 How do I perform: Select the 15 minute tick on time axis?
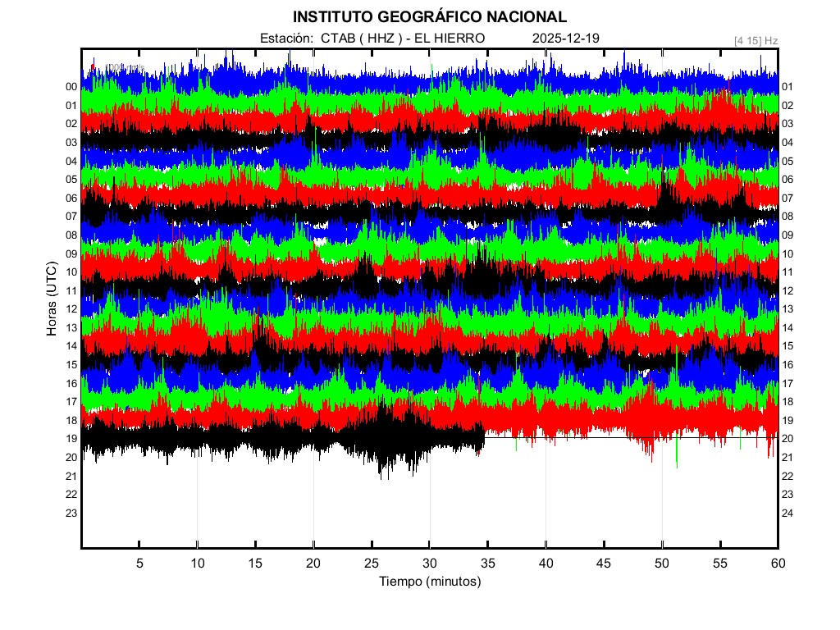[255, 564]
